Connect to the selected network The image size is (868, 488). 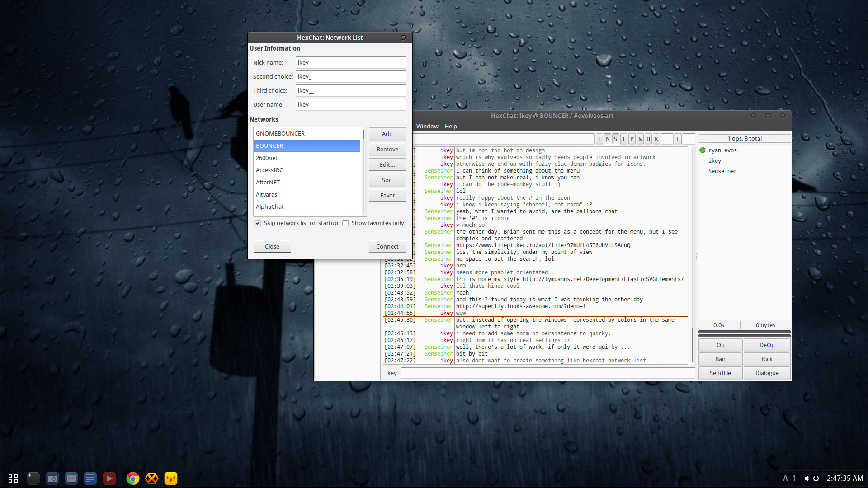tap(387, 246)
